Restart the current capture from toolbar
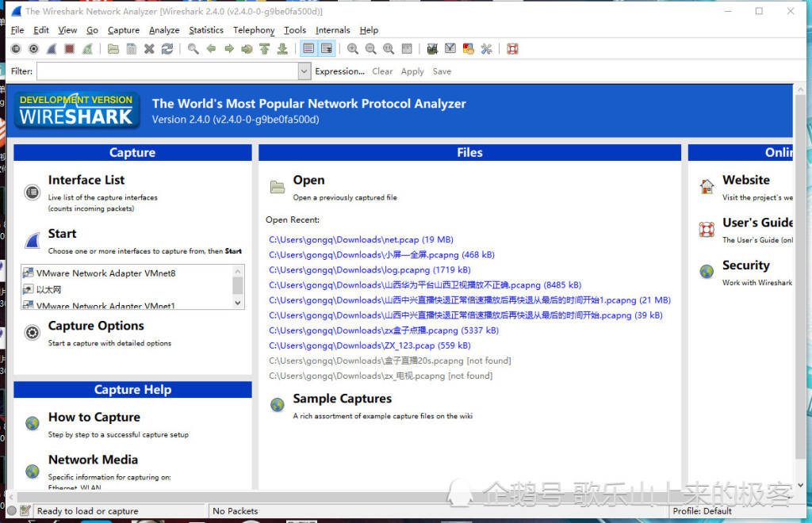Image resolution: width=812 pixels, height=523 pixels. (87, 48)
